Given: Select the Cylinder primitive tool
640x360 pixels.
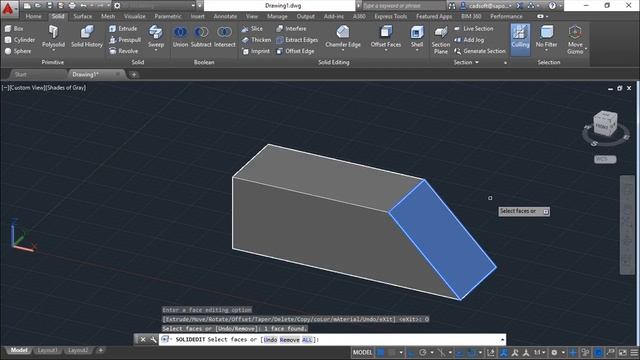Looking at the screenshot, I should 20,40.
